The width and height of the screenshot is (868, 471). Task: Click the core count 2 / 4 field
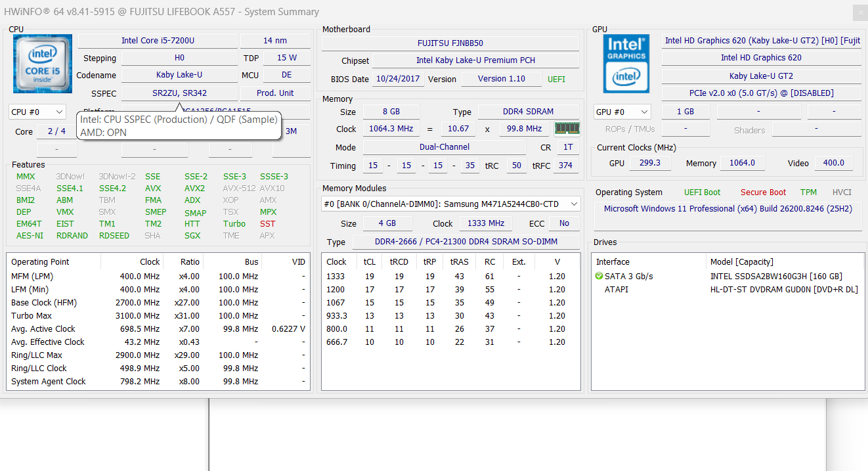point(56,131)
